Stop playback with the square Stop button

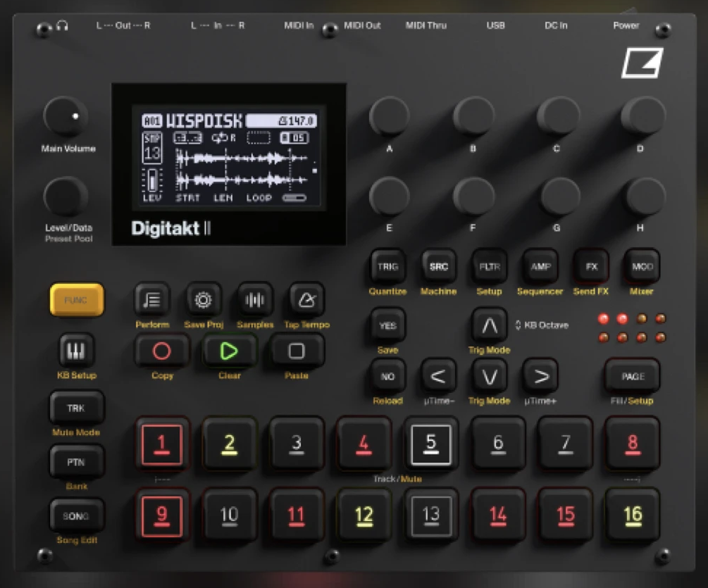pyautogui.click(x=296, y=351)
